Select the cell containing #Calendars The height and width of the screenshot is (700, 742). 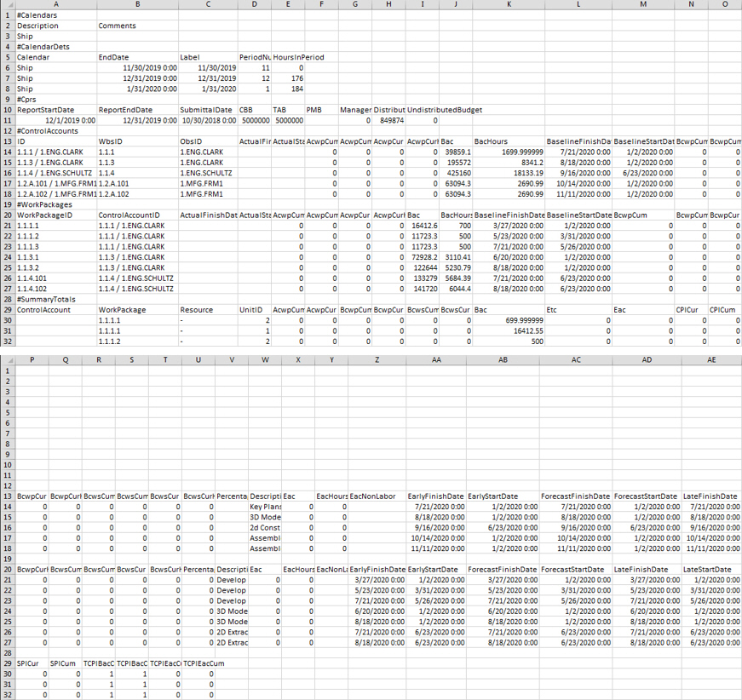pyautogui.click(x=55, y=14)
